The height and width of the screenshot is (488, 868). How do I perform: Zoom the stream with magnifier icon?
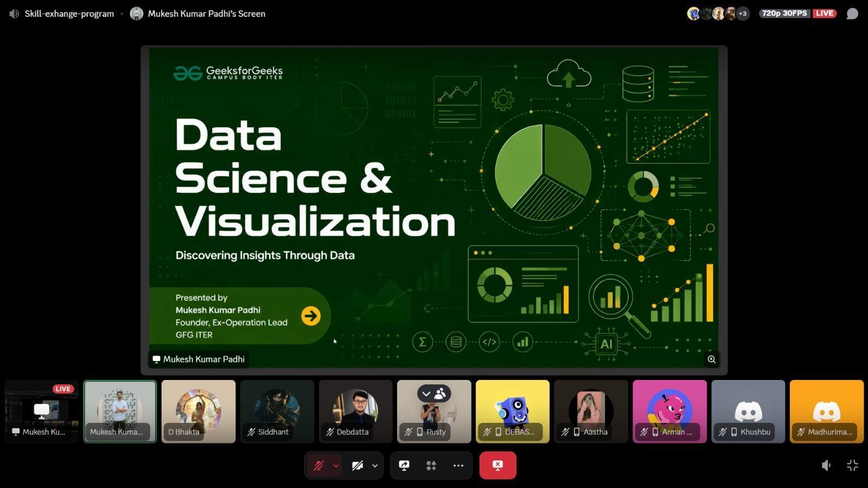click(x=711, y=359)
